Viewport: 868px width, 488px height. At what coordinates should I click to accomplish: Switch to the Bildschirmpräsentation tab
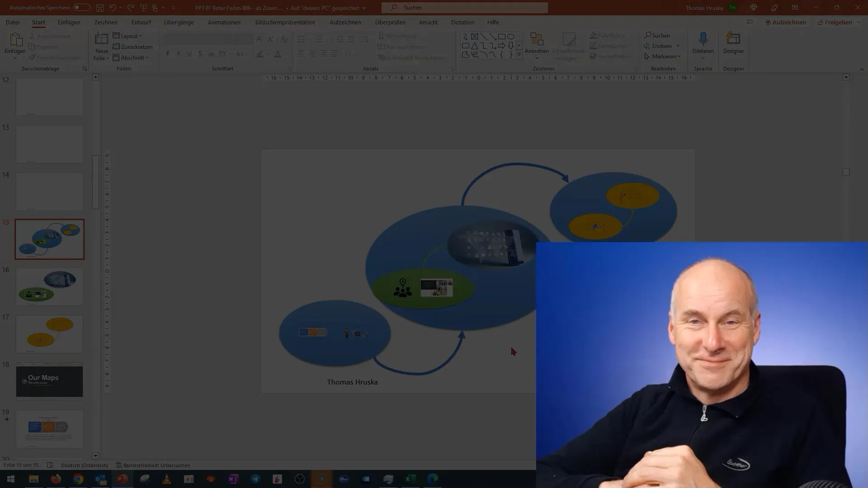coord(285,22)
